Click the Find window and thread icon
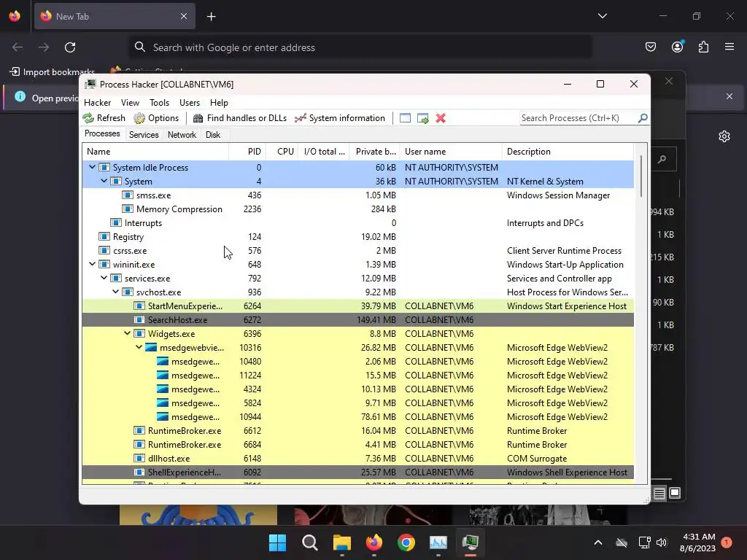 [422, 118]
